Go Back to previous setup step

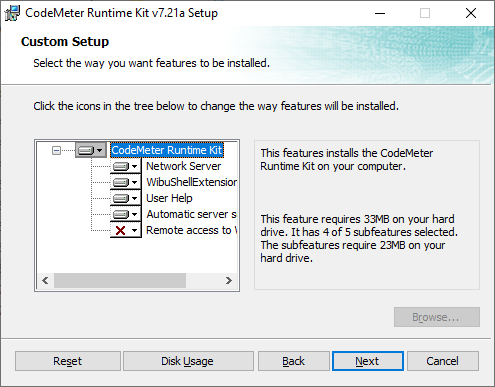click(294, 361)
